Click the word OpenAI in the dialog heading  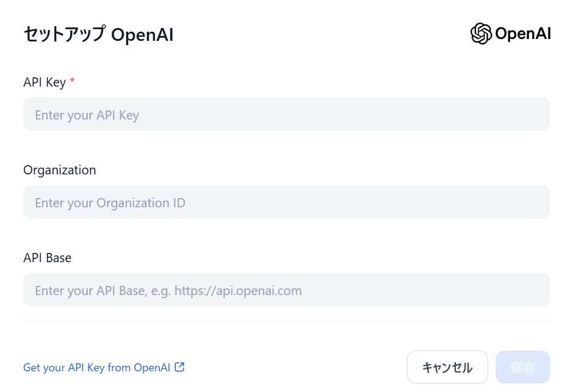pyautogui.click(x=142, y=35)
